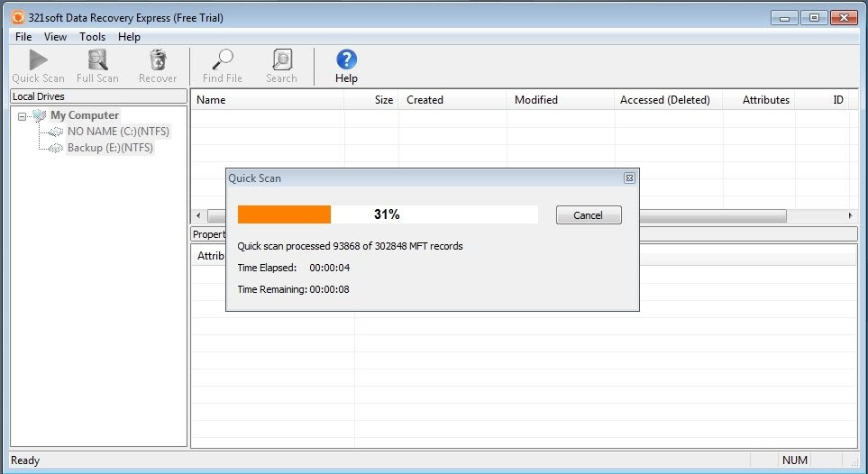This screenshot has height=474, width=868.
Task: Open the Tools menu
Action: [92, 37]
